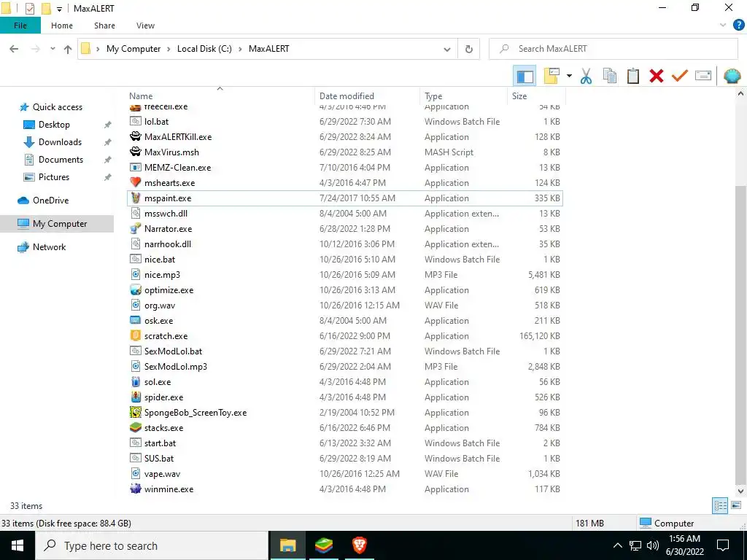Select the file scratch.exe
The height and width of the screenshot is (560, 747).
(166, 335)
